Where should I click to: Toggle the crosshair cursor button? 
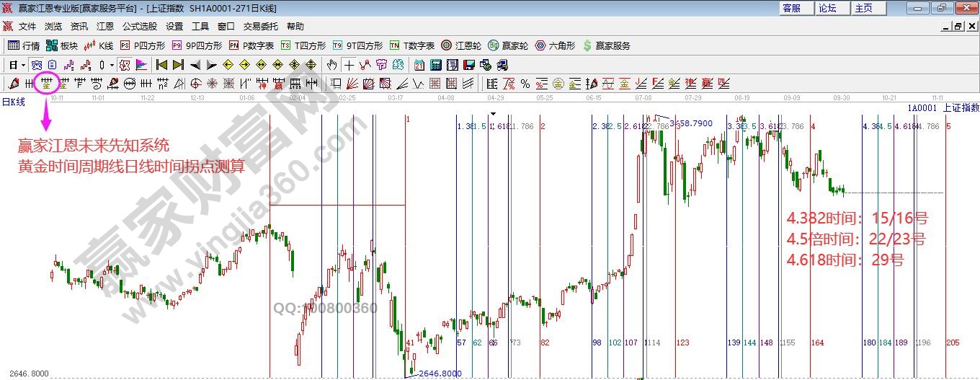(349, 65)
